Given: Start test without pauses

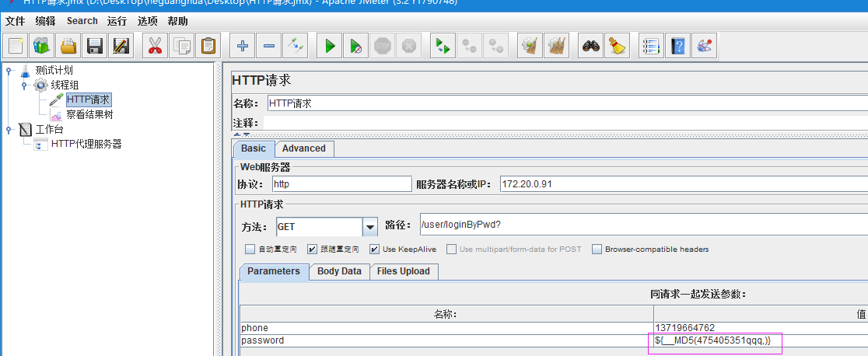Looking at the screenshot, I should pos(356,45).
